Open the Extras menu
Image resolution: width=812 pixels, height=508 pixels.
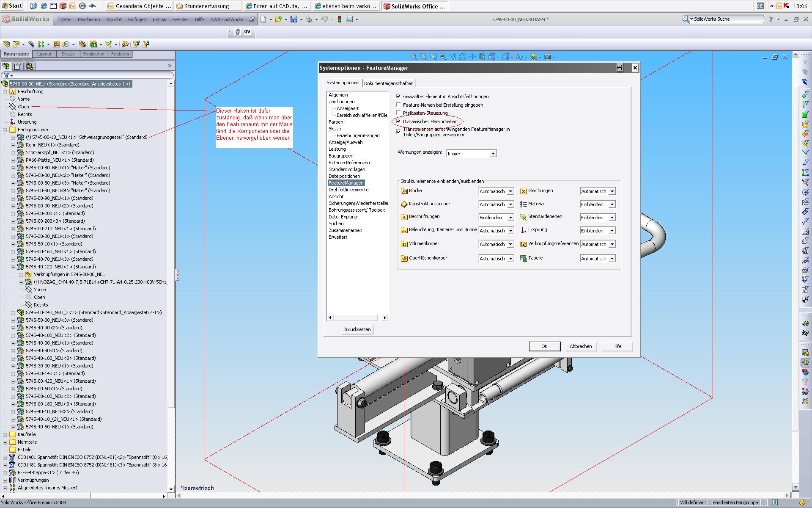159,19
